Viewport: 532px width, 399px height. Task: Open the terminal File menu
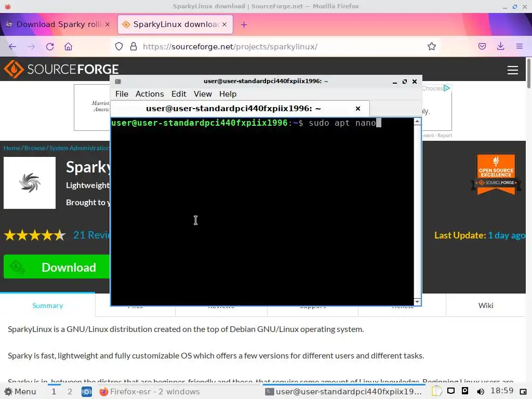pos(122,94)
